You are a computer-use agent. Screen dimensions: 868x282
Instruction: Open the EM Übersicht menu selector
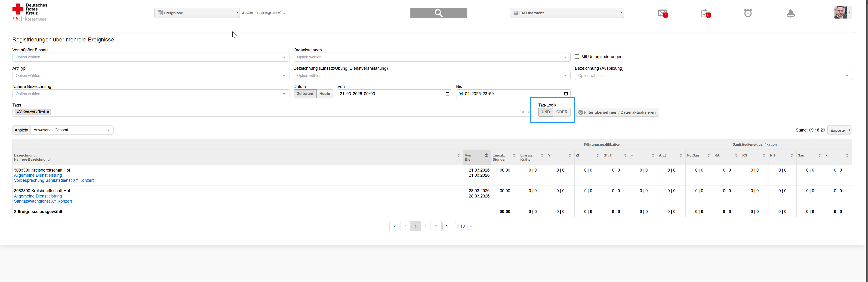[567, 13]
